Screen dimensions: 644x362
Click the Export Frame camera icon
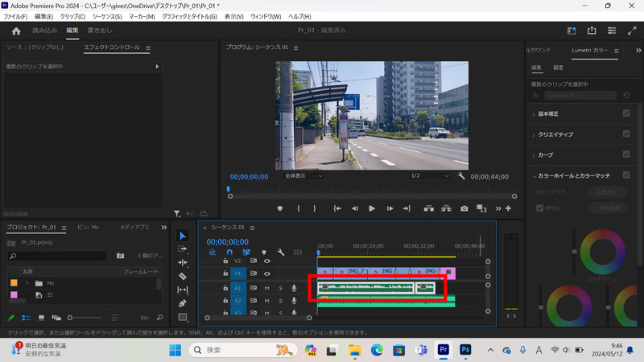point(464,208)
